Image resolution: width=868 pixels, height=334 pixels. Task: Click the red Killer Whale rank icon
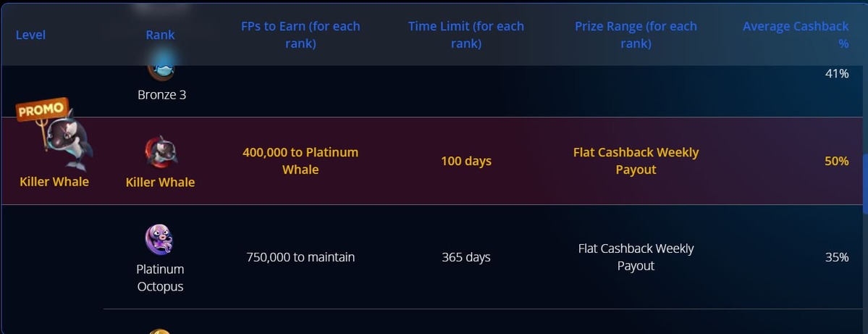click(x=160, y=152)
